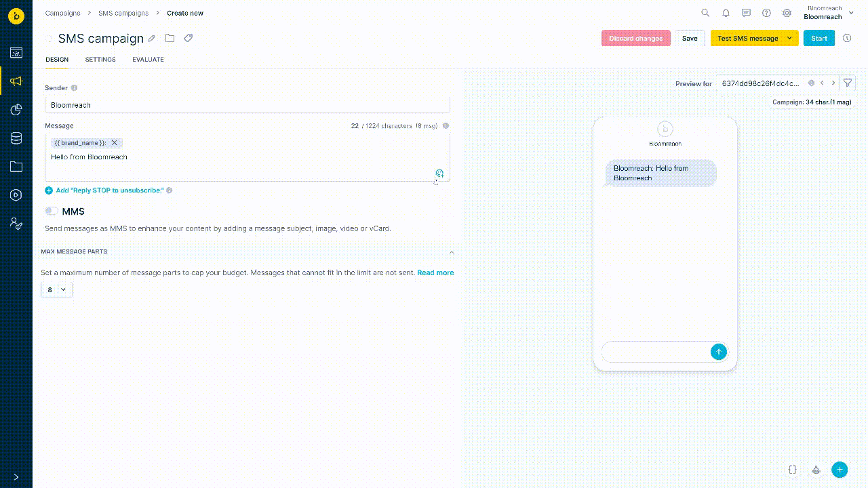This screenshot has height=488, width=868.
Task: Click the search magnifier icon in header
Action: [705, 13]
